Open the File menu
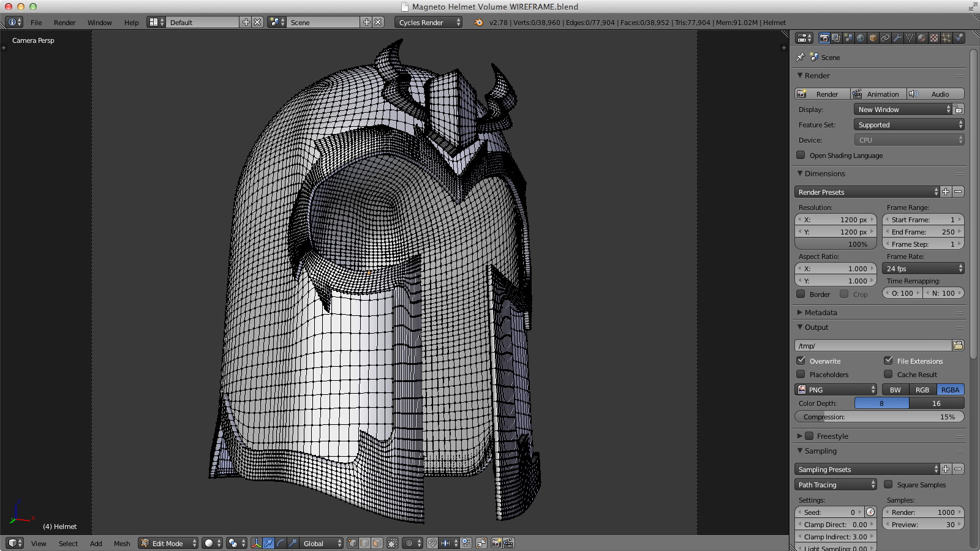 (x=36, y=22)
